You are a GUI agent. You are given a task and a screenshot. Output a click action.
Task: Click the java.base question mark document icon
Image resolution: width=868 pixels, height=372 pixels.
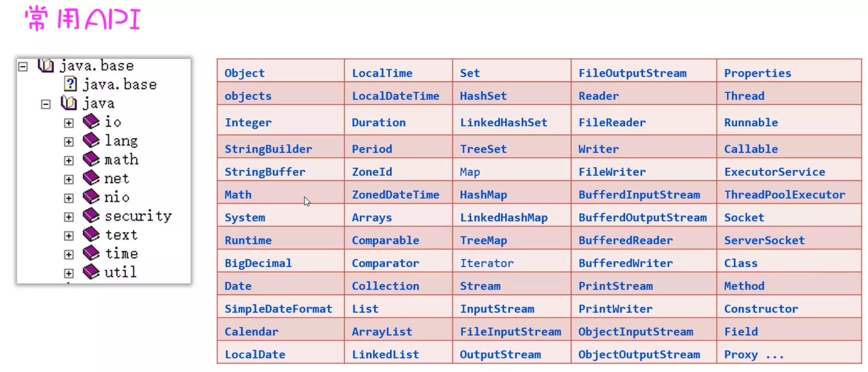tap(70, 84)
